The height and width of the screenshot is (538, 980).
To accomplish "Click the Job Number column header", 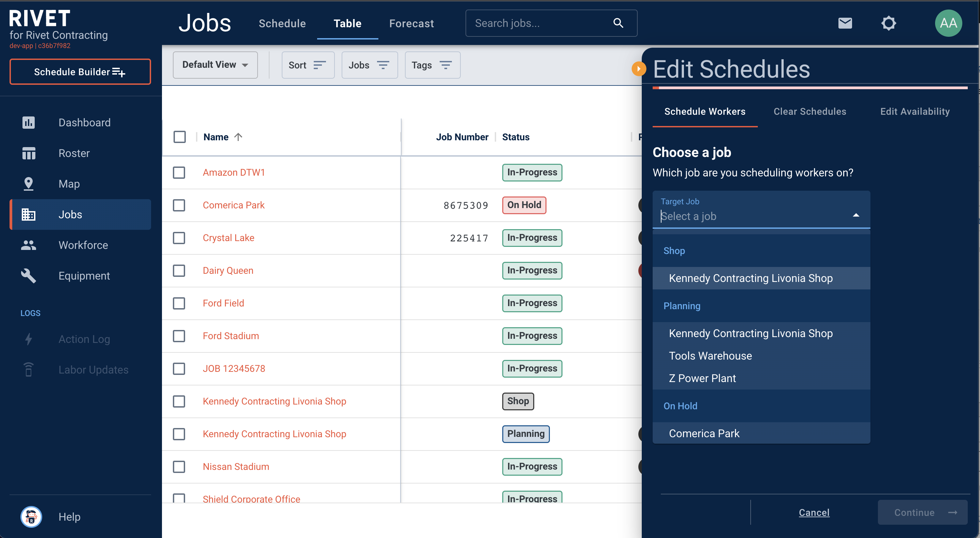I will click(x=462, y=137).
